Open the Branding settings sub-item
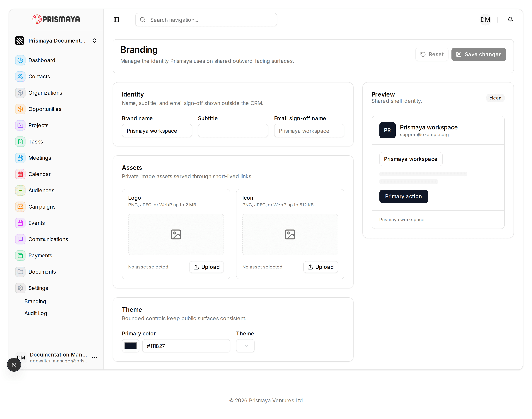Viewport: 532px width, 419px height. (x=35, y=302)
